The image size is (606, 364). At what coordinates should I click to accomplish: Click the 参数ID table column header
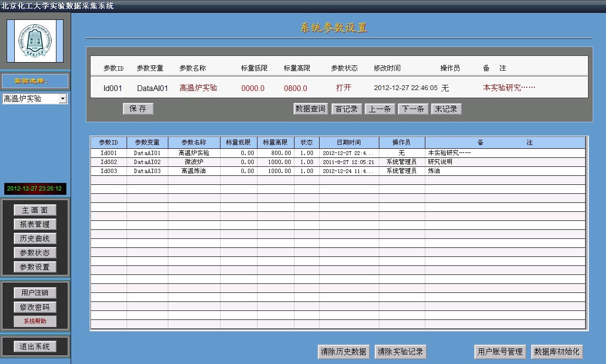109,143
